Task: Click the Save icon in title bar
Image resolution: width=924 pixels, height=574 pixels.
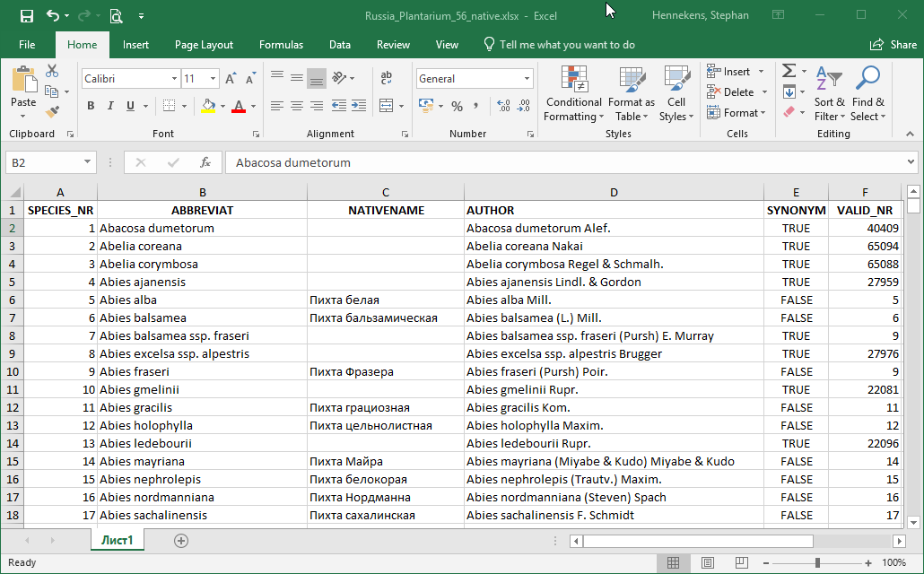Action: (26, 15)
